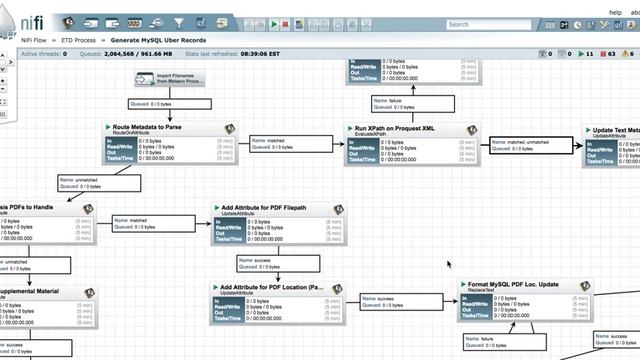Select the Funnel toolbar icon

179,24
